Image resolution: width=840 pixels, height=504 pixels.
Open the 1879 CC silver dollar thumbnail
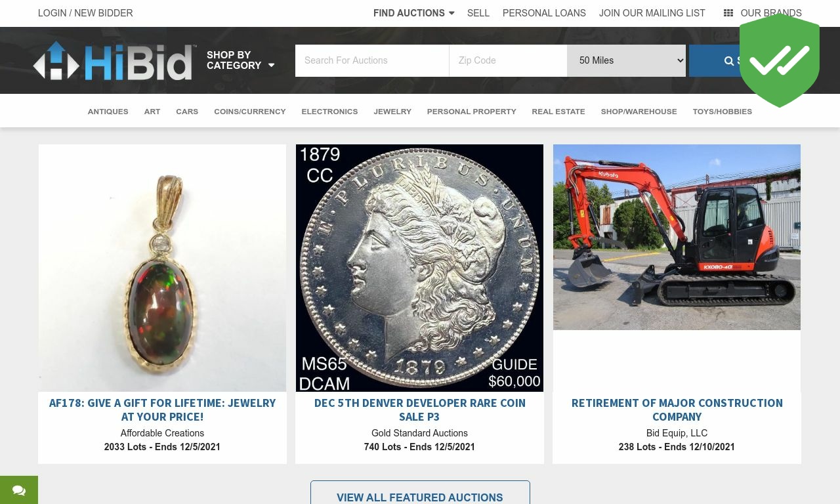[419, 268]
